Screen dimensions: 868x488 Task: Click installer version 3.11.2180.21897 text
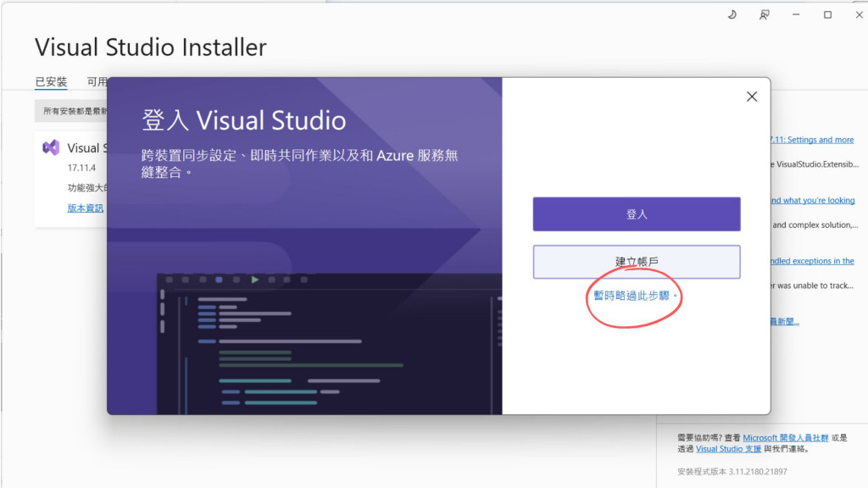(x=732, y=471)
